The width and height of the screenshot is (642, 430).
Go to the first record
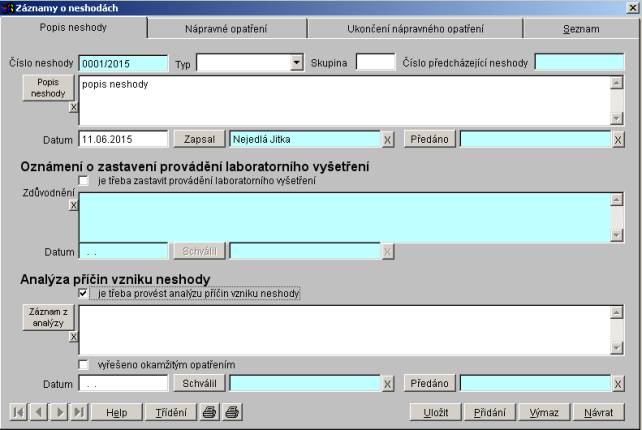(18, 412)
